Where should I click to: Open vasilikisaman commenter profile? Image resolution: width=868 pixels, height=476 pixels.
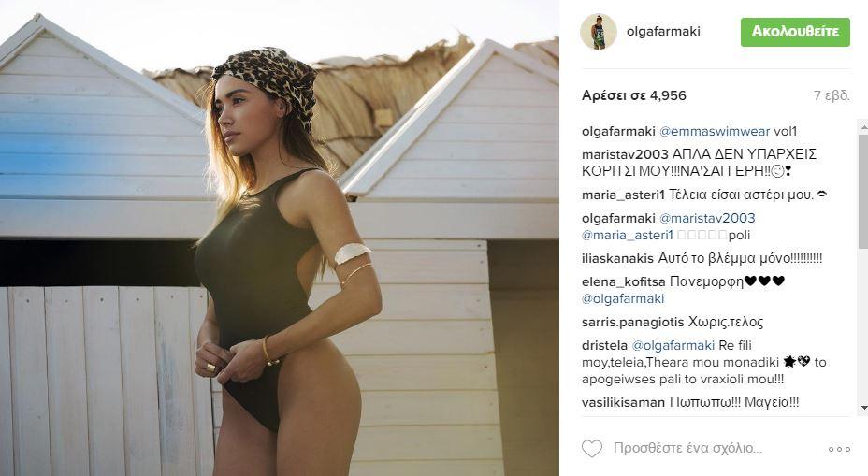pyautogui.click(x=623, y=402)
